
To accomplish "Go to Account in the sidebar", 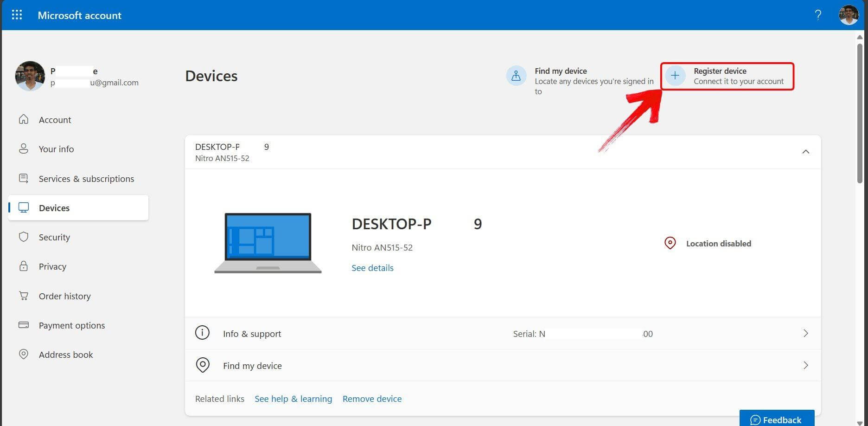I will coord(55,120).
